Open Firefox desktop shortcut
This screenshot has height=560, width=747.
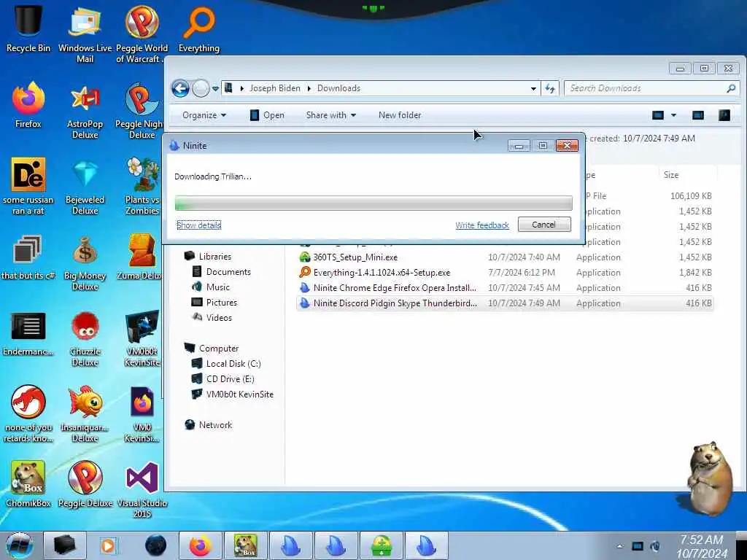click(x=28, y=105)
